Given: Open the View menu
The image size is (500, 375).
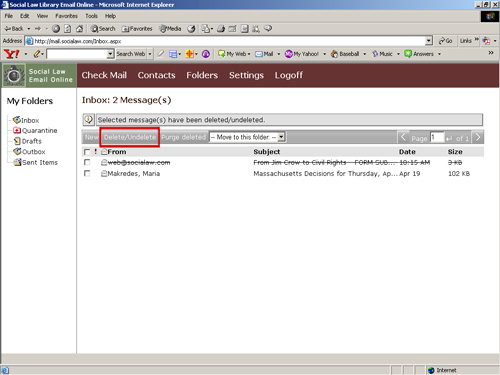Looking at the screenshot, I should click(x=42, y=16).
